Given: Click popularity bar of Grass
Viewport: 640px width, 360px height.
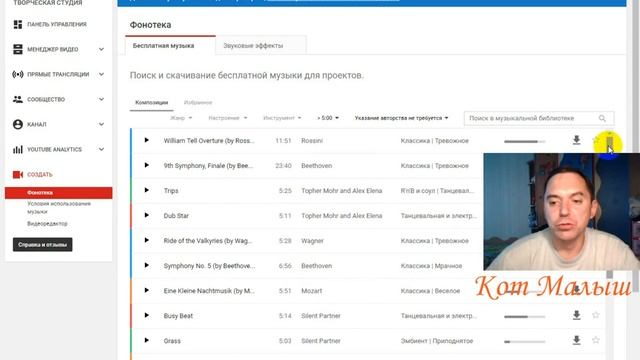Looking at the screenshot, I should coord(524,342).
